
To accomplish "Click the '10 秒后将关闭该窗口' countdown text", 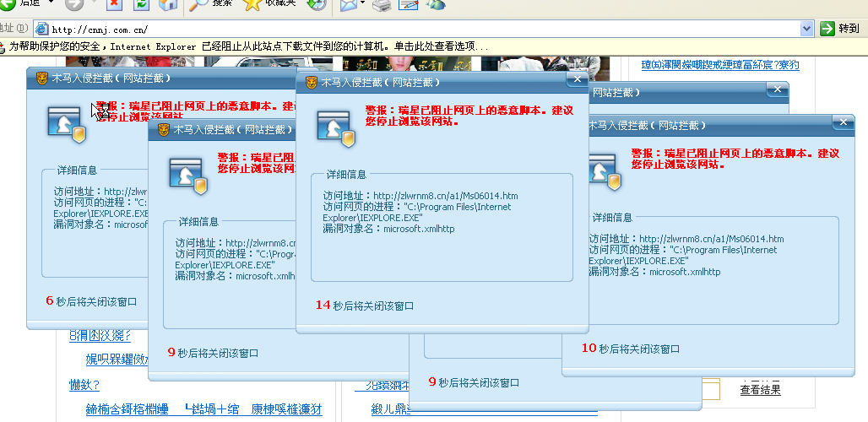I will (x=631, y=349).
